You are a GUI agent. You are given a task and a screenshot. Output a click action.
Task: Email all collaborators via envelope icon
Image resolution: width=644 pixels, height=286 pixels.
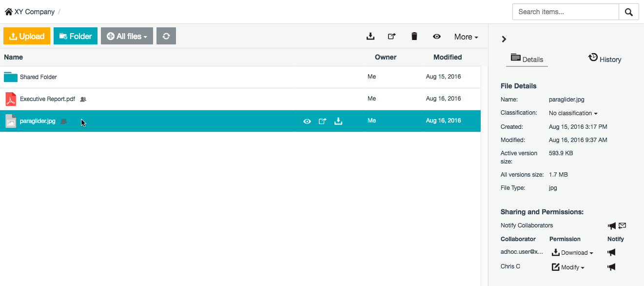[x=622, y=225]
